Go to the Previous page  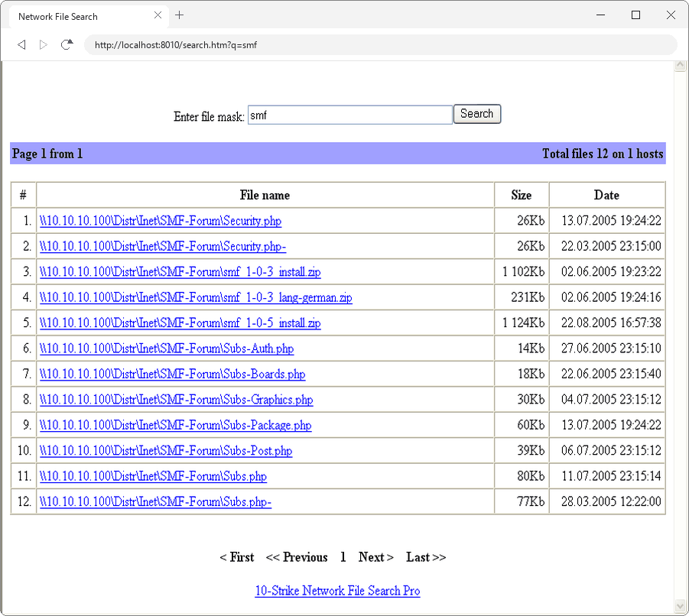(297, 557)
